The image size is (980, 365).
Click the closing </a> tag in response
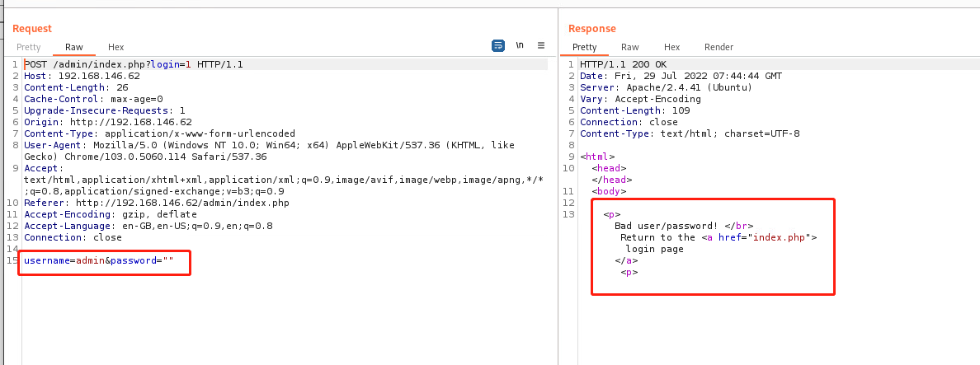click(627, 261)
